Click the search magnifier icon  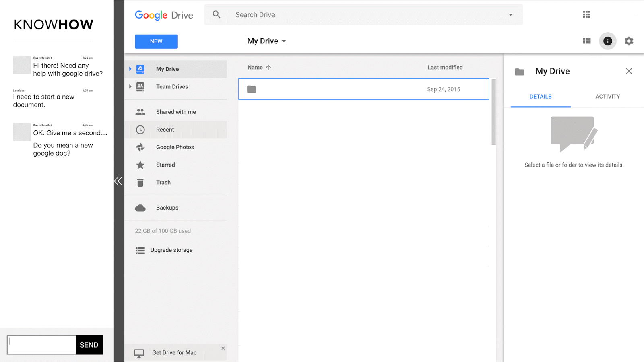point(217,15)
